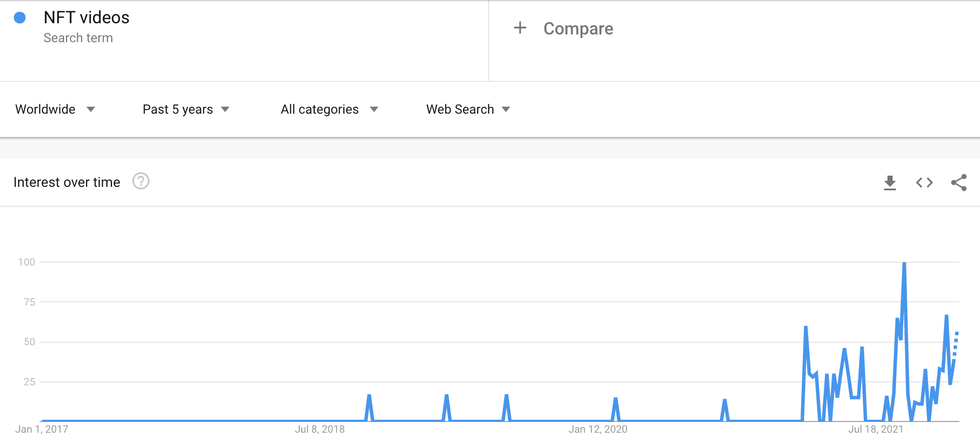Click the plus icon beside Compare

click(x=520, y=28)
